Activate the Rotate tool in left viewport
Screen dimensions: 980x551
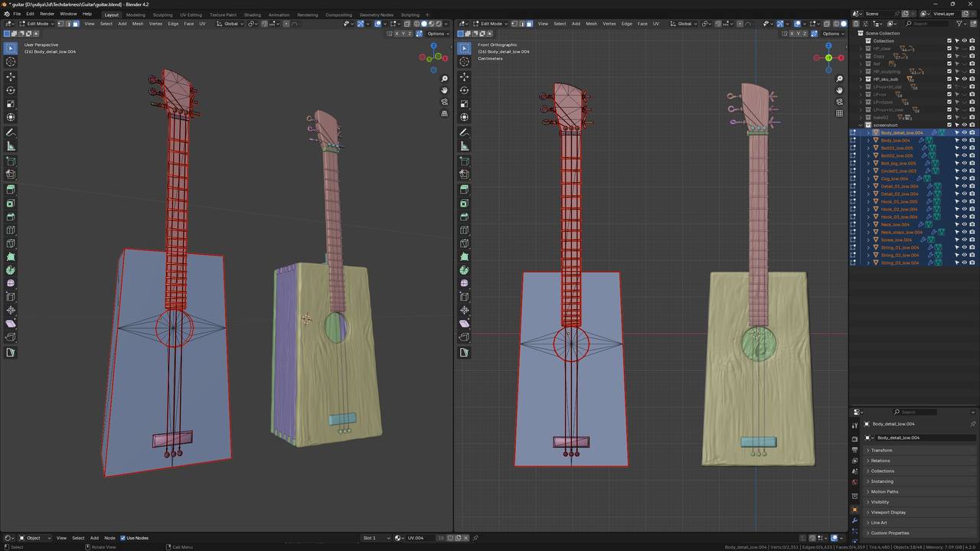coord(11,90)
